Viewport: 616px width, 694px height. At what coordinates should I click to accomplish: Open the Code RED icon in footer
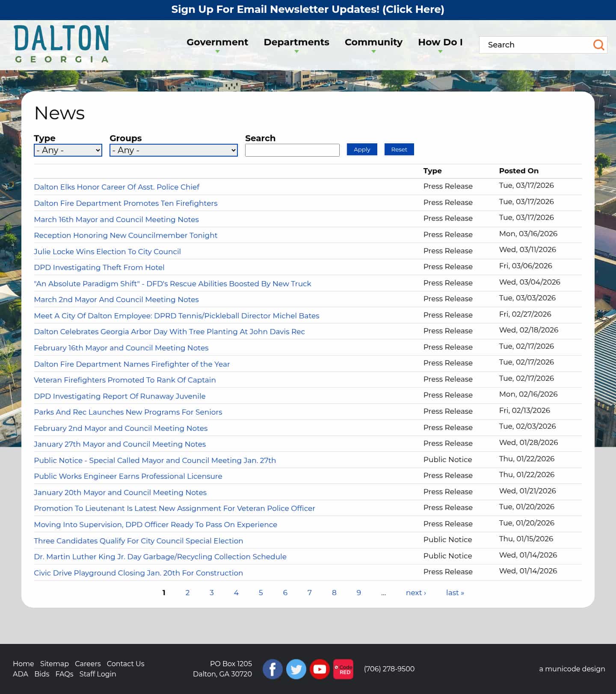(x=343, y=669)
